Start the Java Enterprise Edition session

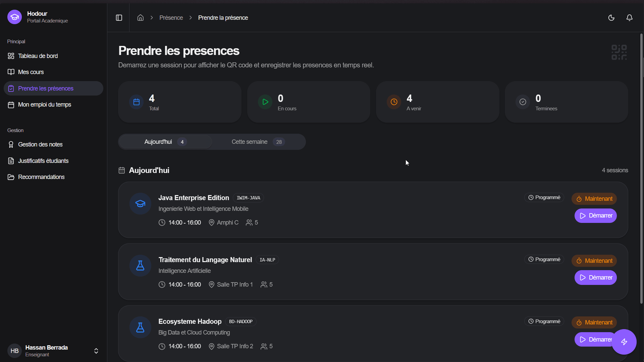595,216
